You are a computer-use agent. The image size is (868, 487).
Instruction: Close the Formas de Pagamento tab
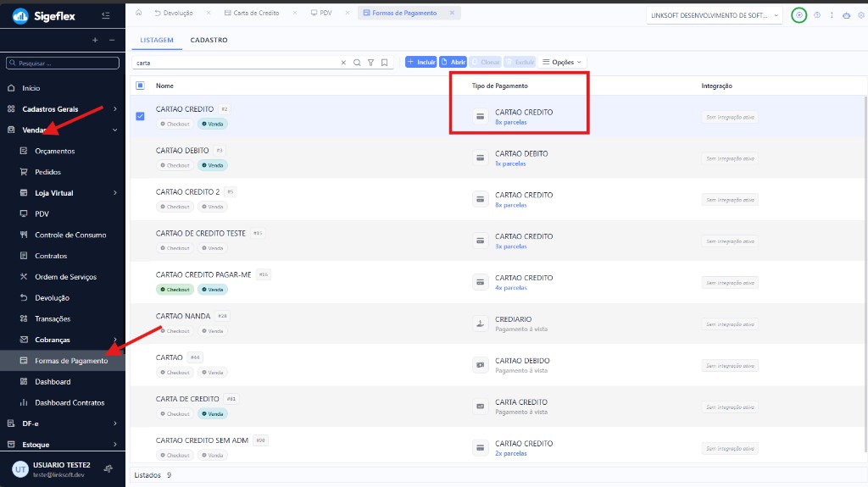452,13
